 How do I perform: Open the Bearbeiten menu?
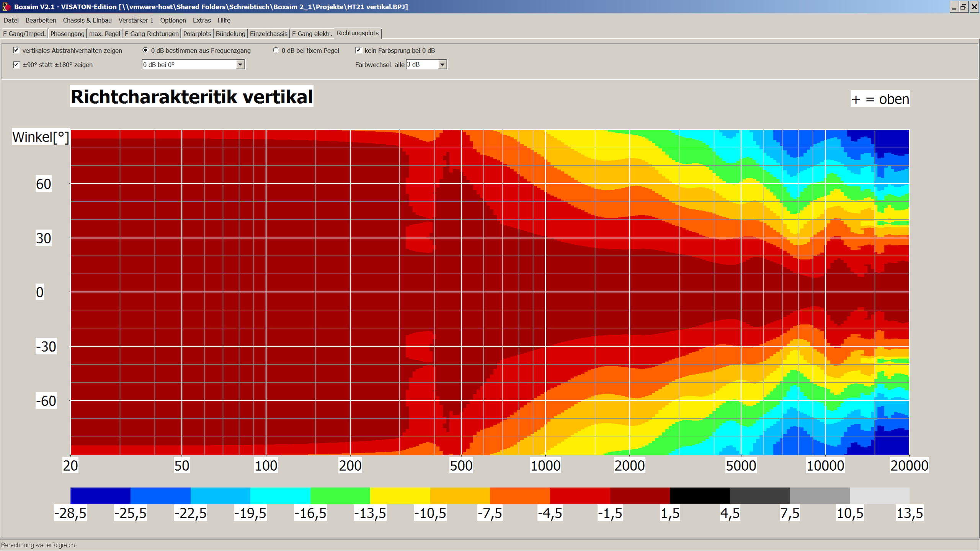point(41,20)
